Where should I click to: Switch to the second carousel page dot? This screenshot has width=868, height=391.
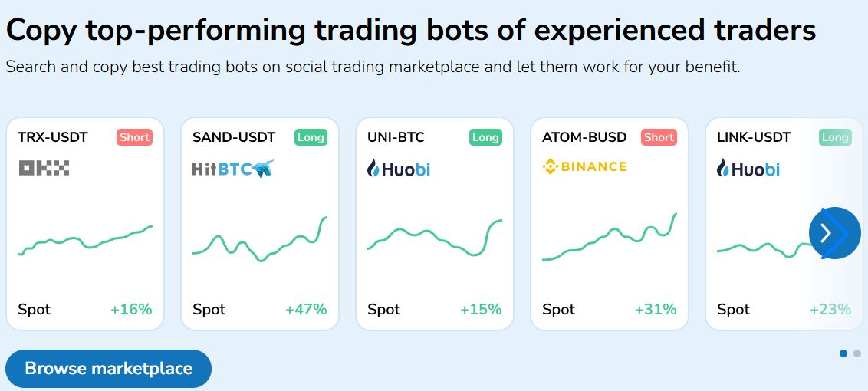857,353
